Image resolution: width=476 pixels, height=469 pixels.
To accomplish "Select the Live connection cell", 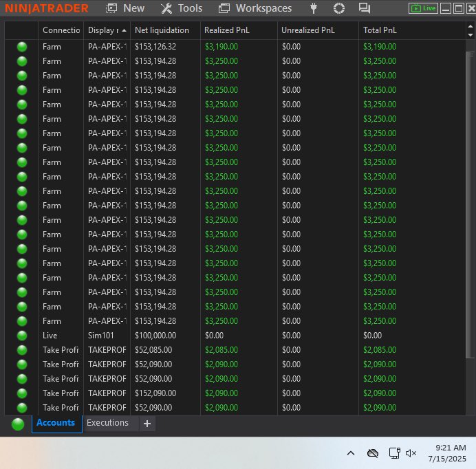I will click(x=50, y=336).
